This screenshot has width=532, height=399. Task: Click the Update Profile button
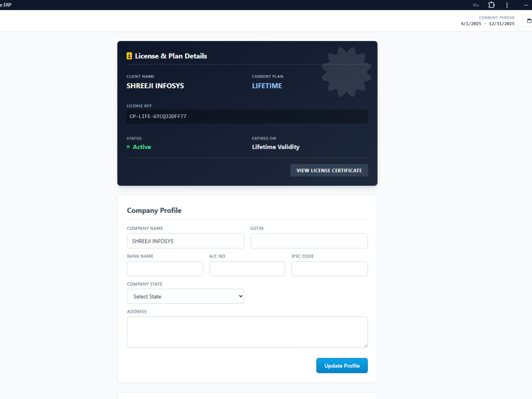coord(342,365)
